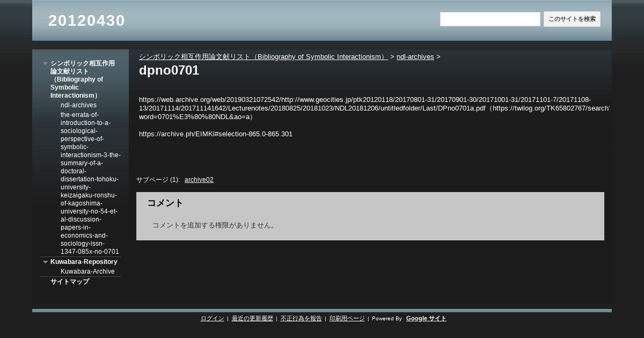Open the ログイン footer link
This screenshot has width=644, height=338.
[213, 319]
